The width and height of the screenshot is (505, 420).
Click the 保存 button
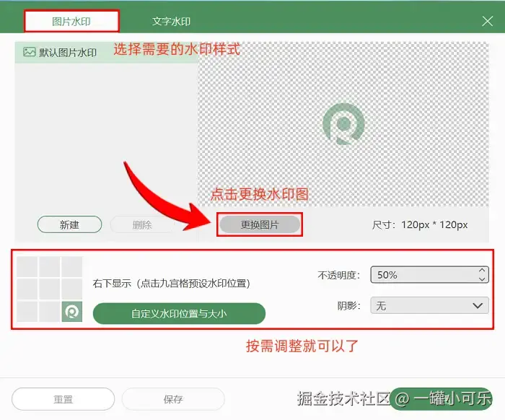173,399
